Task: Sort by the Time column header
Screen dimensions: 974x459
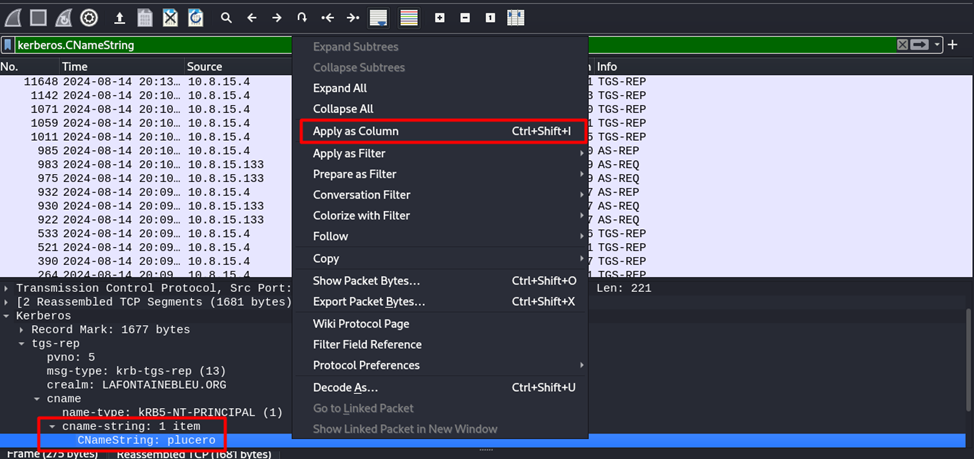Action: [122, 66]
